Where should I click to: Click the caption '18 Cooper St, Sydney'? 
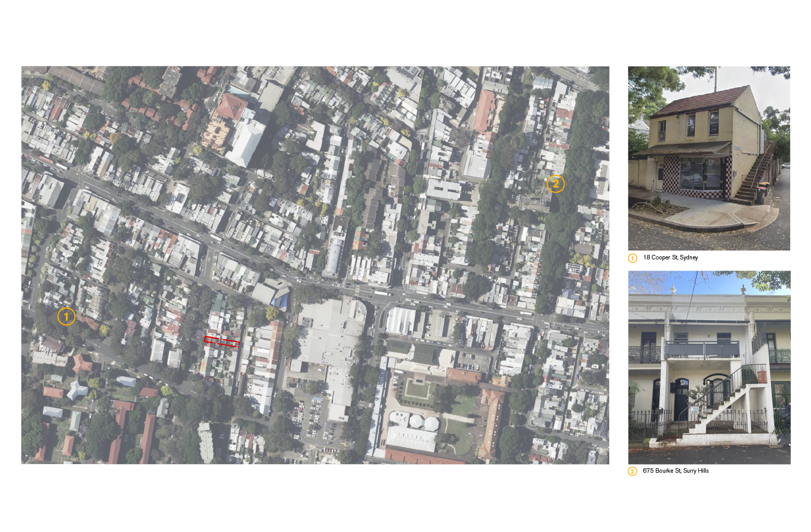click(x=671, y=257)
